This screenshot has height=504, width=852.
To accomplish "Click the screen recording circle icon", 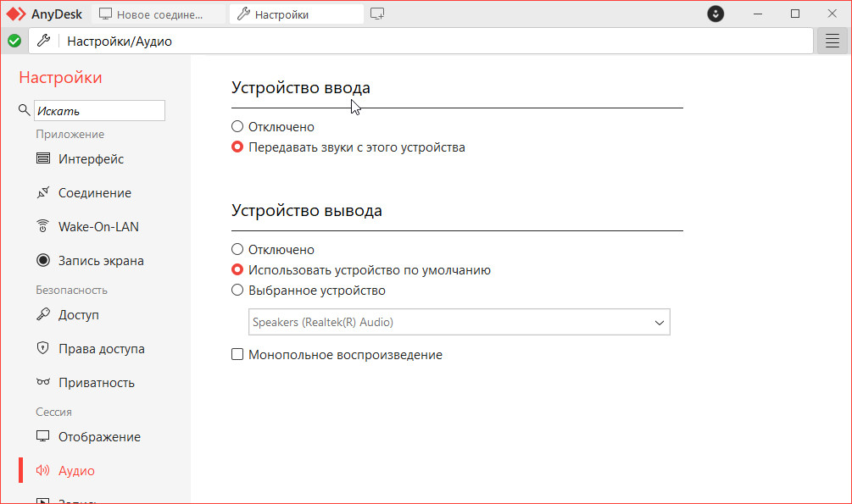I will 42,261.
